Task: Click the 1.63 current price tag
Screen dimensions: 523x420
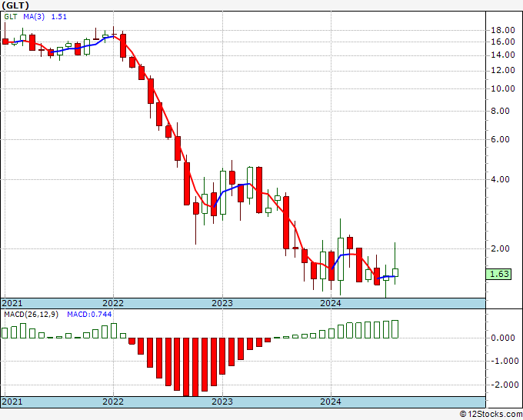Action: pos(499,274)
